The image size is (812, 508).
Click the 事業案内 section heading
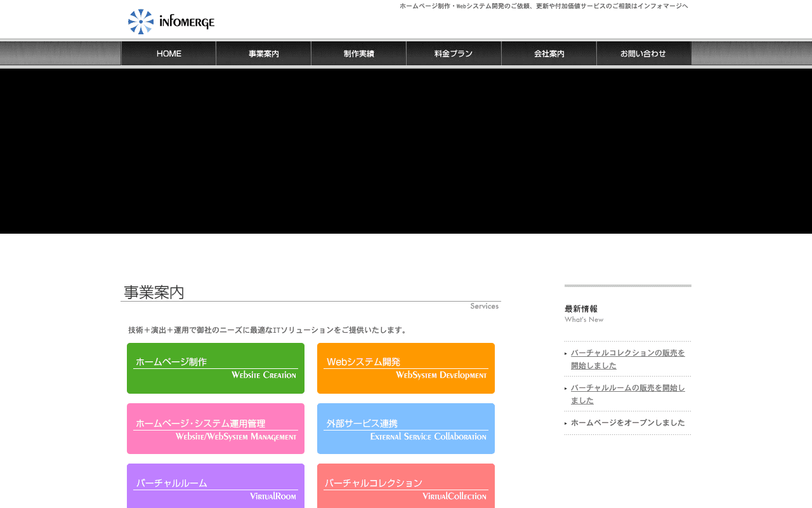point(154,292)
